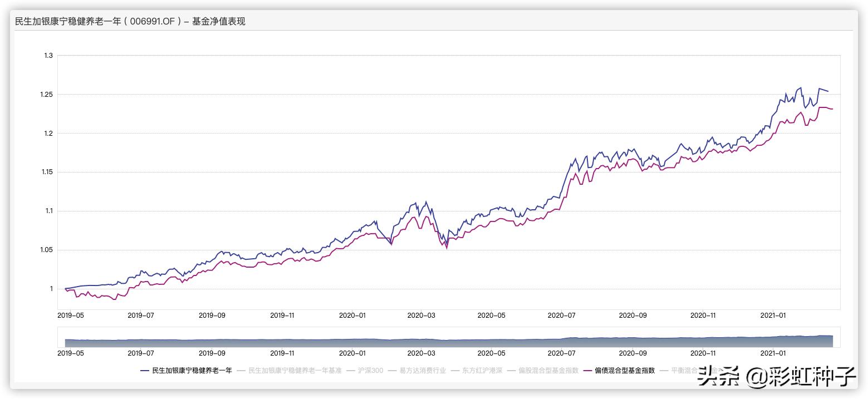Click range slider axis label 2019-05
The image size is (868, 399).
coord(71,353)
